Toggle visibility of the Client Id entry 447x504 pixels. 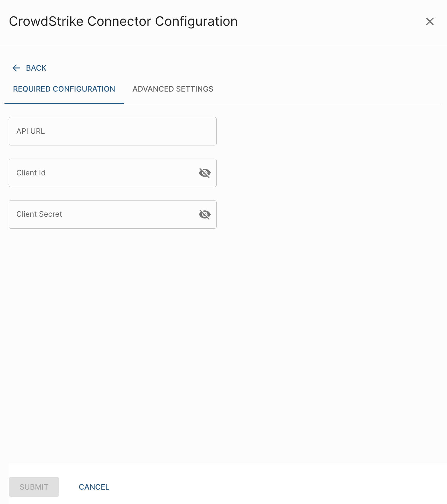[x=205, y=173]
